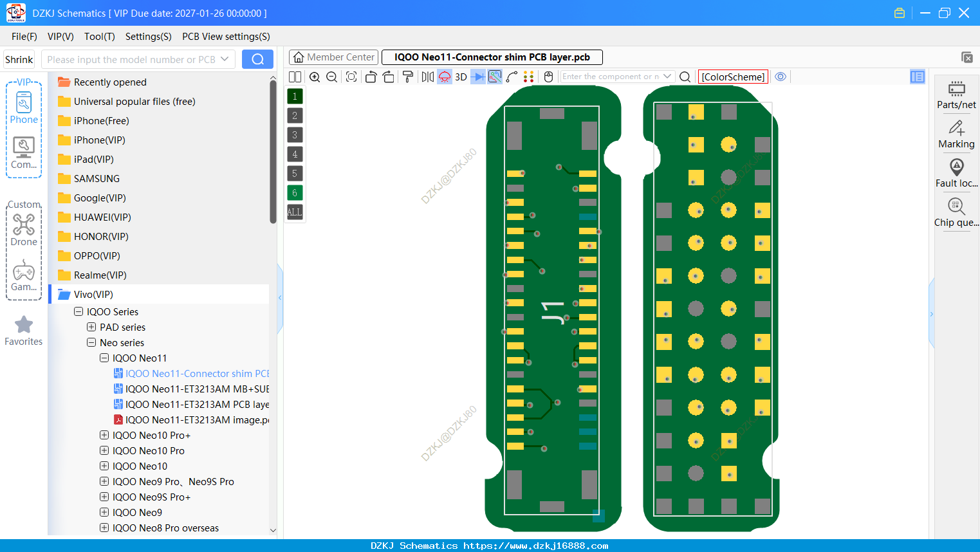The image size is (980, 552).
Task: Rotate the PCB view counterclockwise
Action: [371, 77]
